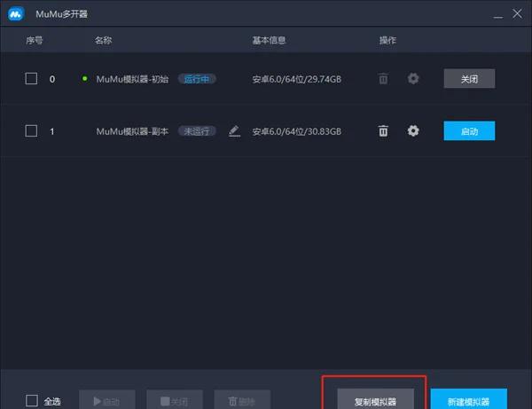Click bottom batch 删除 button
This screenshot has width=532, height=409.
pyautogui.click(x=242, y=400)
